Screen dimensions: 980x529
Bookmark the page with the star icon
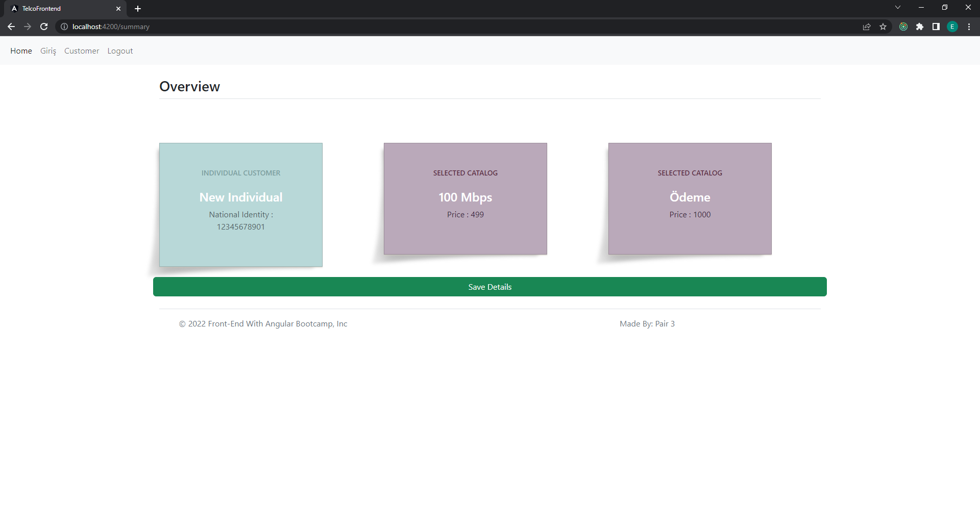(x=884, y=27)
